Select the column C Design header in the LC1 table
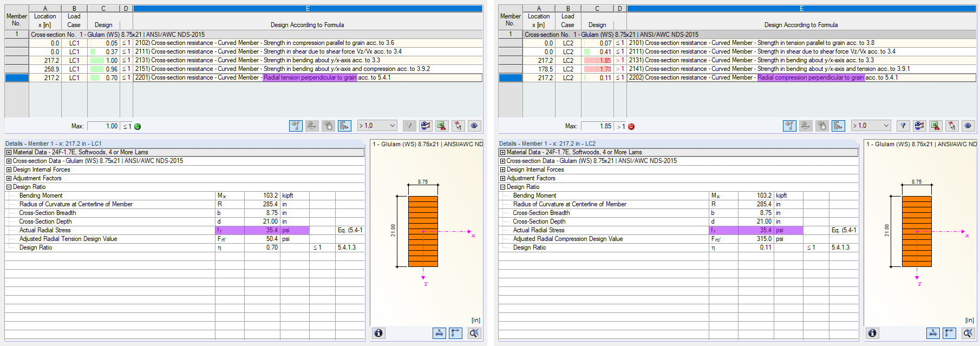The width and height of the screenshot is (980, 346). [103, 9]
